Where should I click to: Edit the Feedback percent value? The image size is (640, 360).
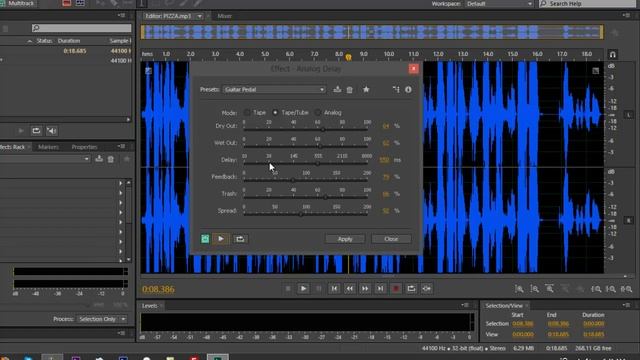pos(386,177)
